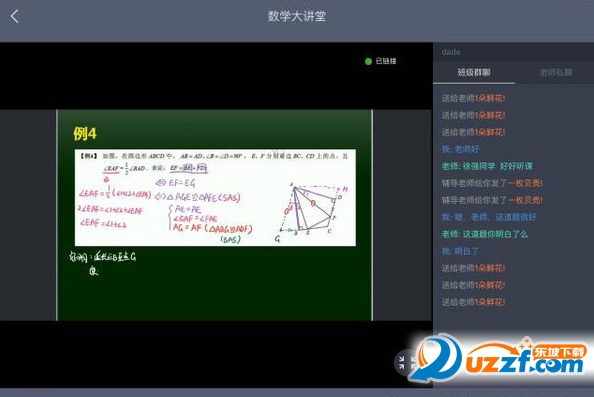Go back using the top-left arrow
Screen dimensions: 594x397
pos(14,16)
